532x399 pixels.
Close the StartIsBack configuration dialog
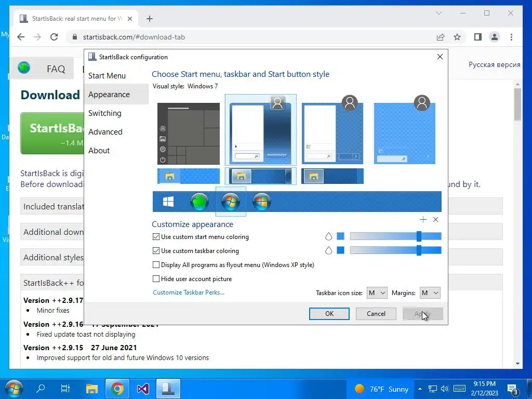click(440, 57)
